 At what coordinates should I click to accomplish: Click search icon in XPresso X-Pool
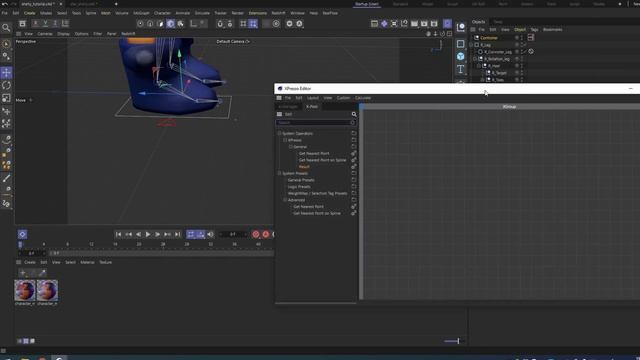(x=354, y=114)
